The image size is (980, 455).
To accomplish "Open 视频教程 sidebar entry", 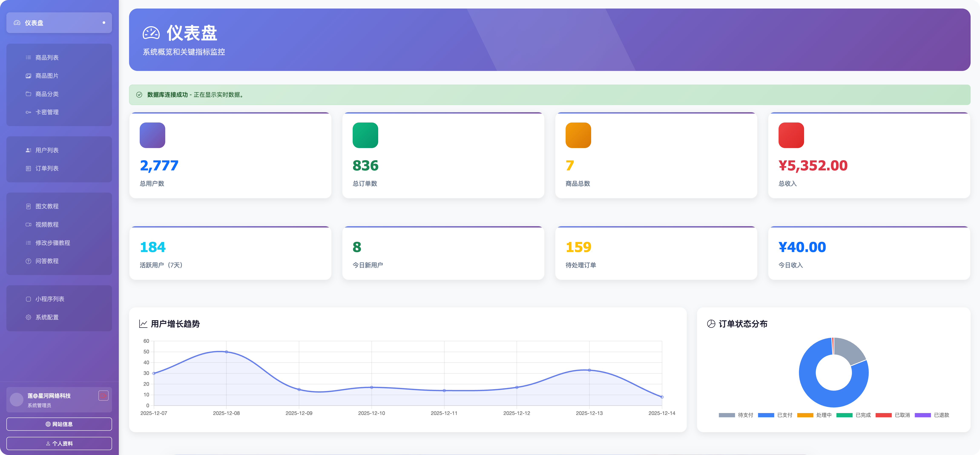I will coord(47,225).
